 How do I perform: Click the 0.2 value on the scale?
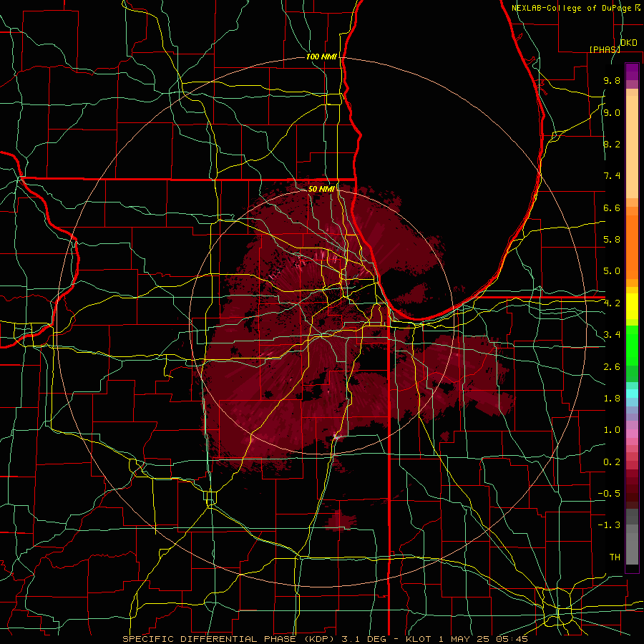[612, 462]
